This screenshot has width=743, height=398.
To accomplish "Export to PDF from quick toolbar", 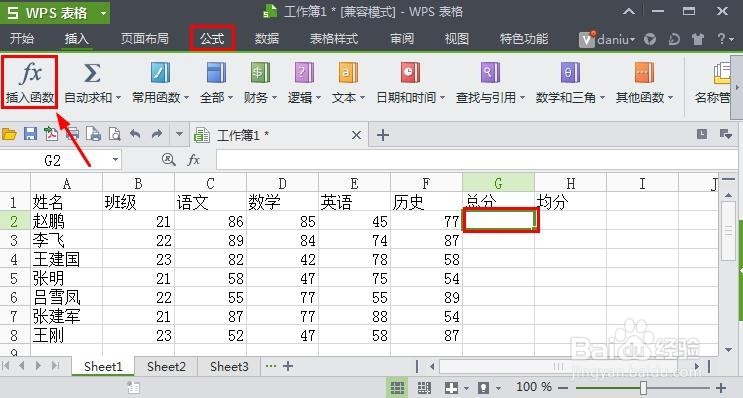I will pyautogui.click(x=51, y=134).
